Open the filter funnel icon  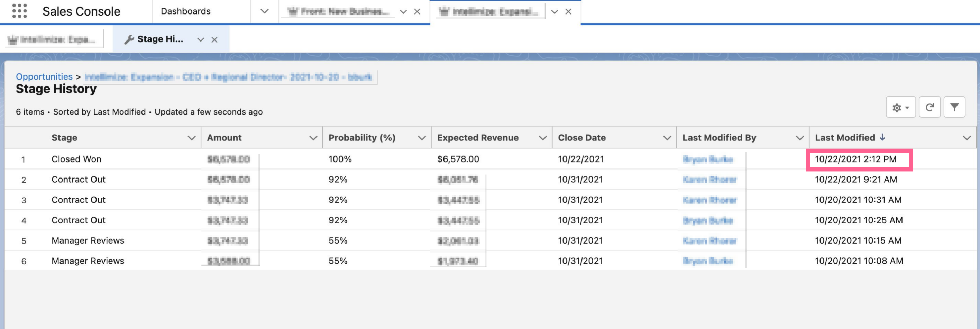click(x=954, y=108)
